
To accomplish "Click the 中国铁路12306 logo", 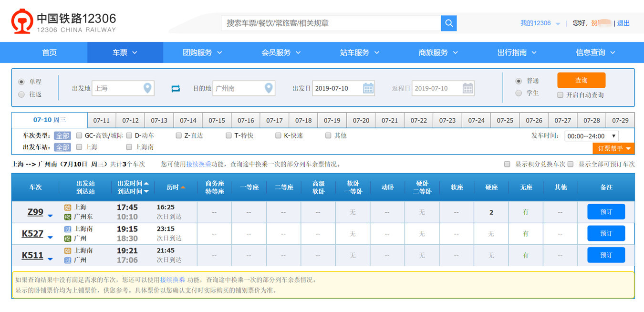I will point(64,22).
